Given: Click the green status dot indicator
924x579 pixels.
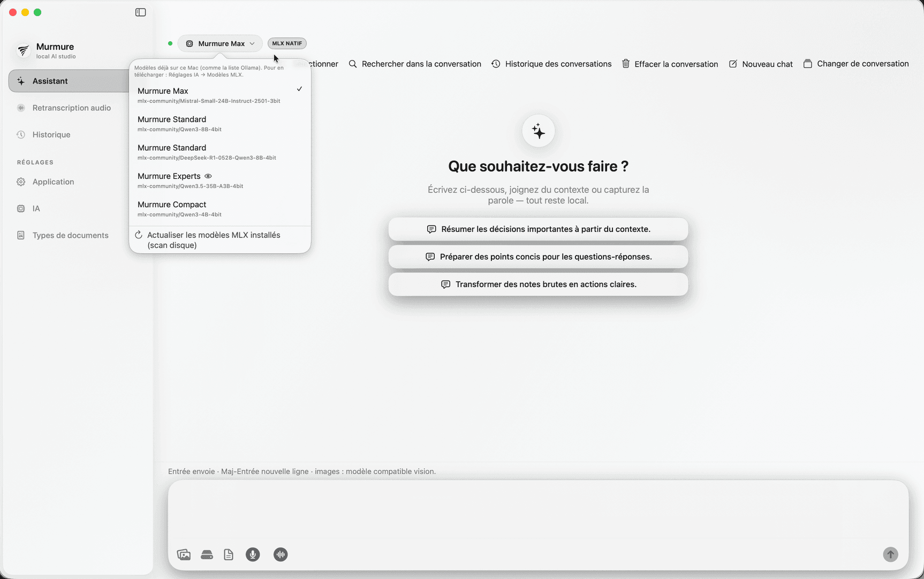Looking at the screenshot, I should coord(170,43).
